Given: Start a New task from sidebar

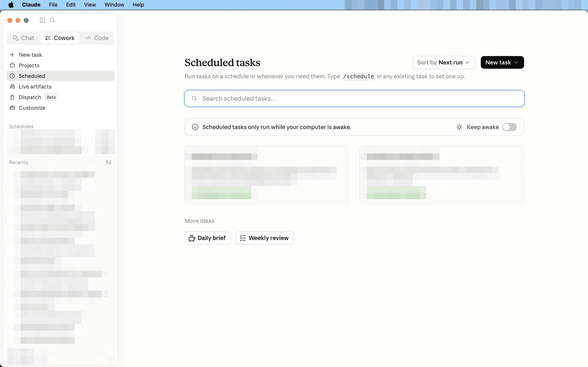Looking at the screenshot, I should (60, 55).
